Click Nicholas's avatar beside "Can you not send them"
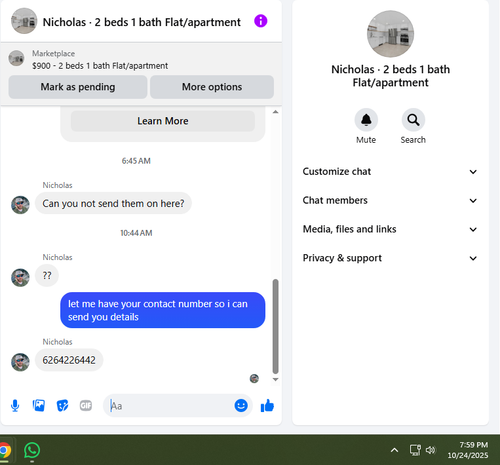 [20, 205]
